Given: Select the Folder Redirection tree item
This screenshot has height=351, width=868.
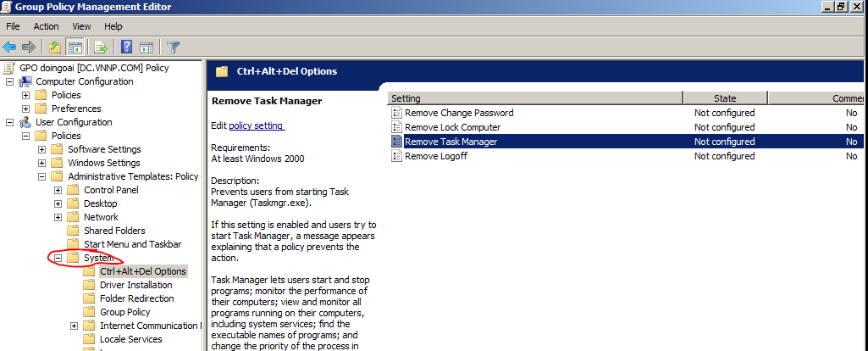Looking at the screenshot, I should pyautogui.click(x=136, y=298).
